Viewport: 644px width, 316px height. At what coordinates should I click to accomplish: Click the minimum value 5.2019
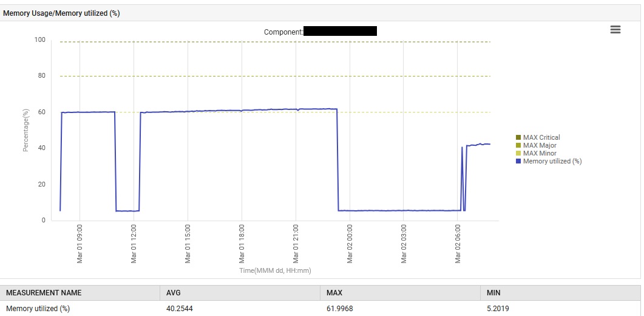498,308
